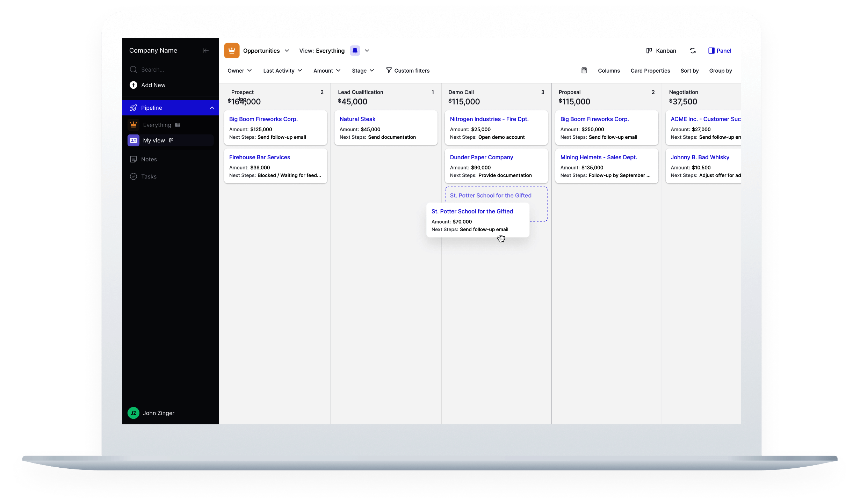Expand the Amount filter dropdown
The height and width of the screenshot is (504, 860).
coord(326,71)
